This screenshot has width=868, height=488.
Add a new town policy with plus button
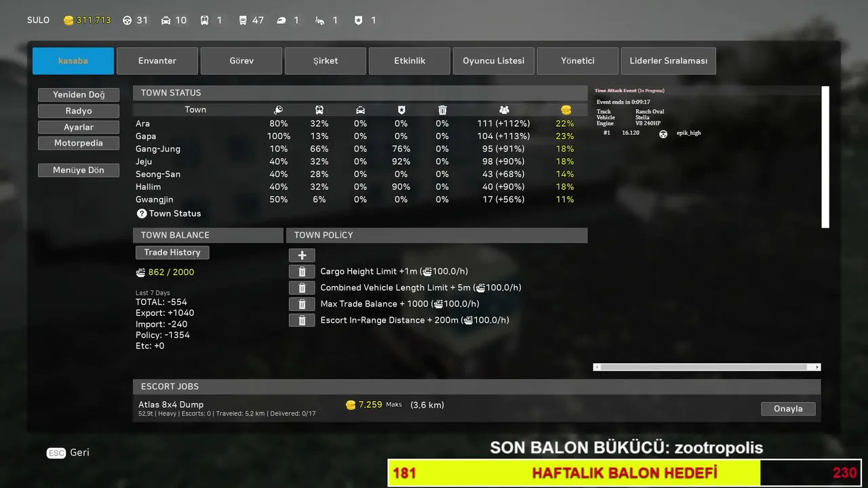point(302,256)
